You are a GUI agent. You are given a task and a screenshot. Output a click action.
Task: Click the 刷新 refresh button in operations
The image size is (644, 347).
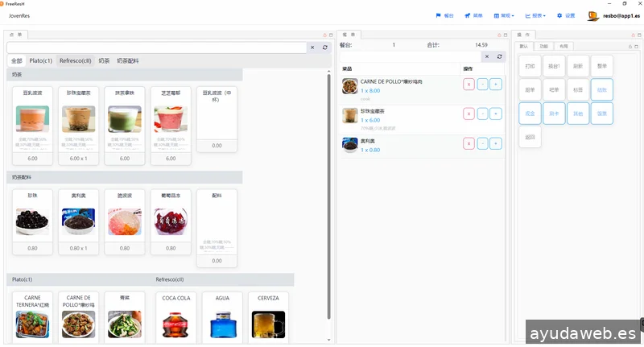coord(578,66)
